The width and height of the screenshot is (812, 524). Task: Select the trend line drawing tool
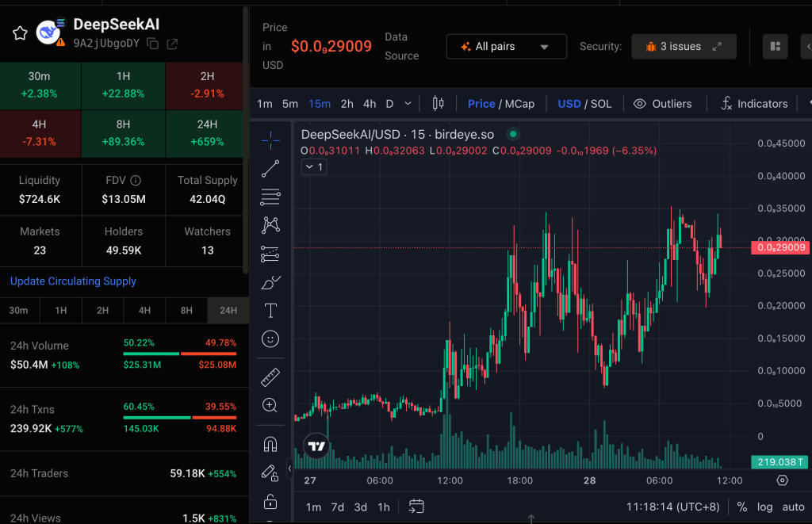[270, 169]
